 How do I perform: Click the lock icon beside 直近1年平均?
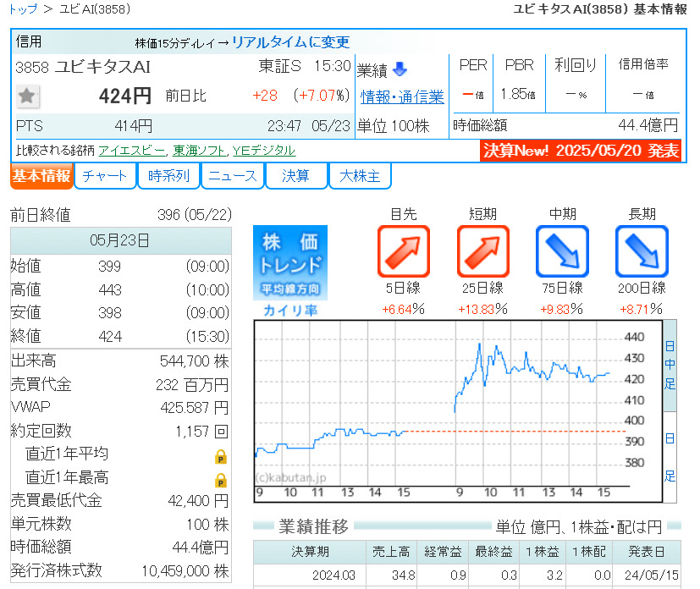point(221,457)
